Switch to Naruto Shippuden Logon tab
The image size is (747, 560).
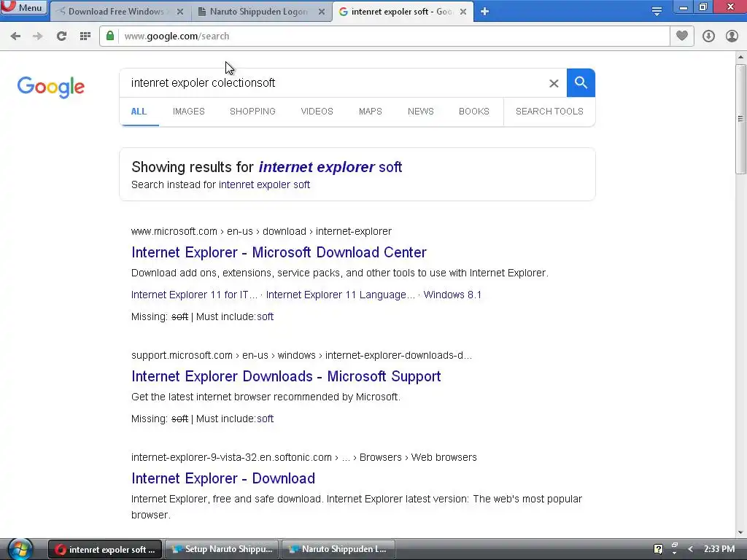pos(259,12)
